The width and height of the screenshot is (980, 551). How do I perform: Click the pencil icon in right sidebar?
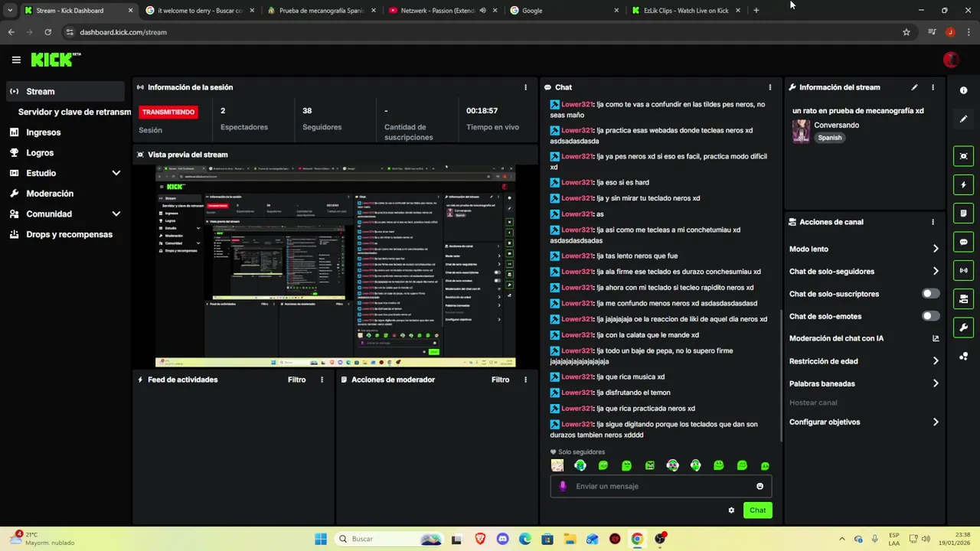[963, 119]
